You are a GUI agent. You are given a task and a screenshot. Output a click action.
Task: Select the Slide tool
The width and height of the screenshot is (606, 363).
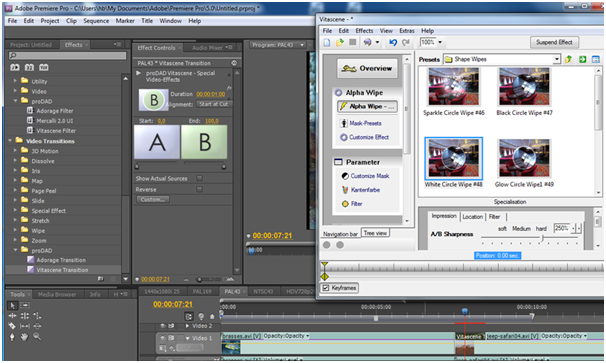point(37,326)
